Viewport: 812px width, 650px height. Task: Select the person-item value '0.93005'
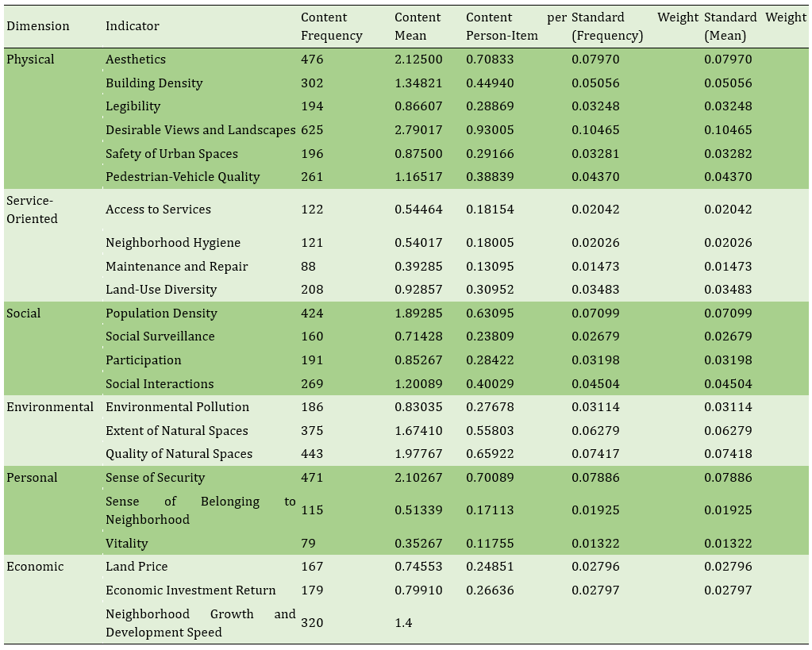click(x=490, y=130)
